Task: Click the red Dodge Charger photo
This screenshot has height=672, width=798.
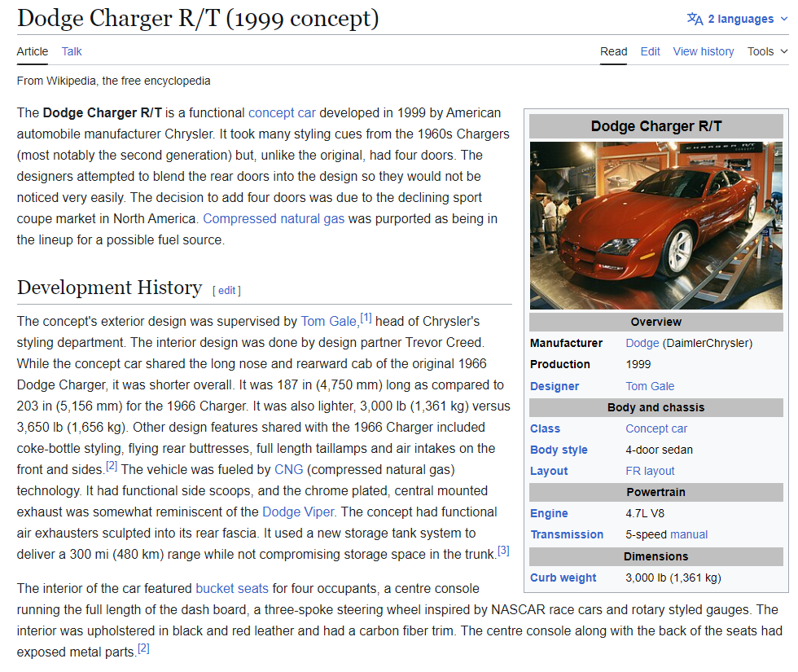Action: (655, 226)
